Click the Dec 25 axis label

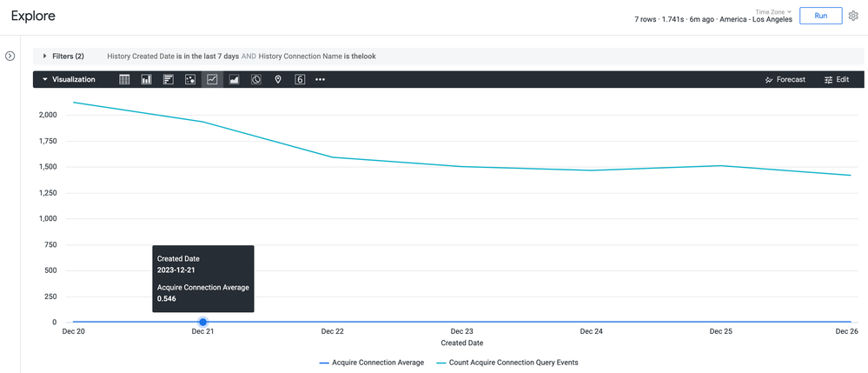point(721,331)
